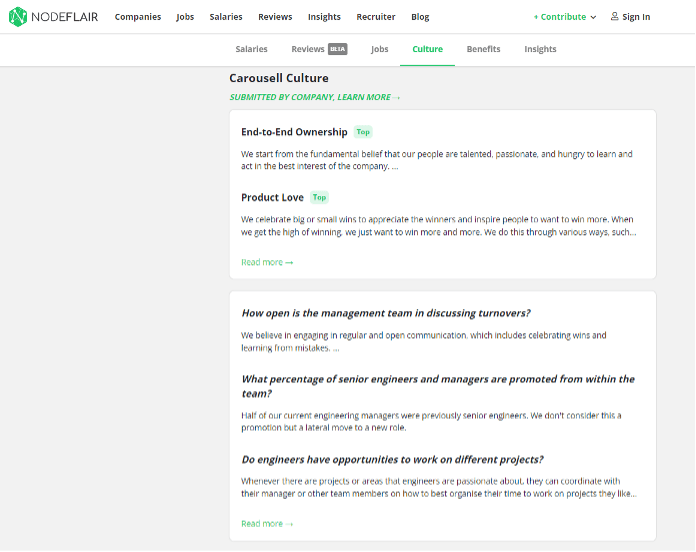The image size is (696, 552).
Task: Open Salaries in top navigation
Action: [x=226, y=17]
